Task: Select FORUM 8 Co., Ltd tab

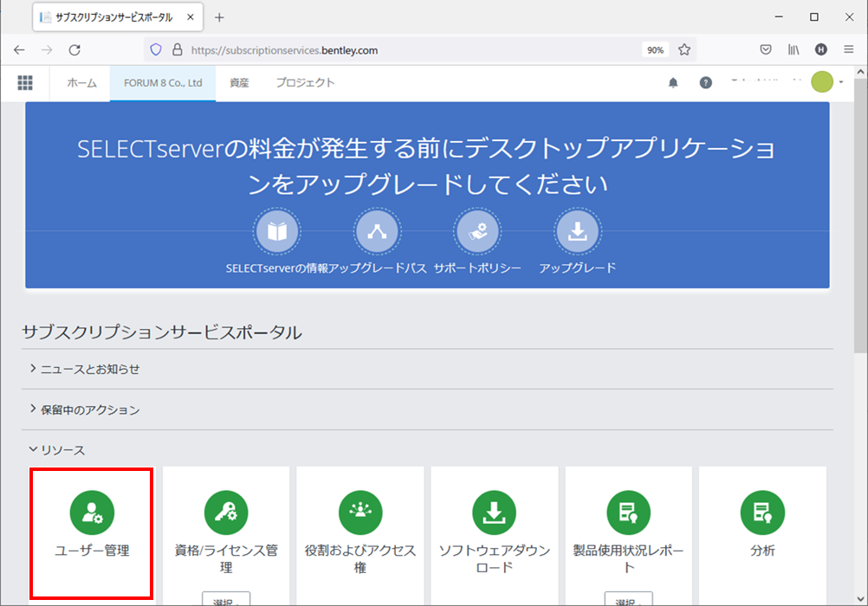Action: click(x=163, y=83)
